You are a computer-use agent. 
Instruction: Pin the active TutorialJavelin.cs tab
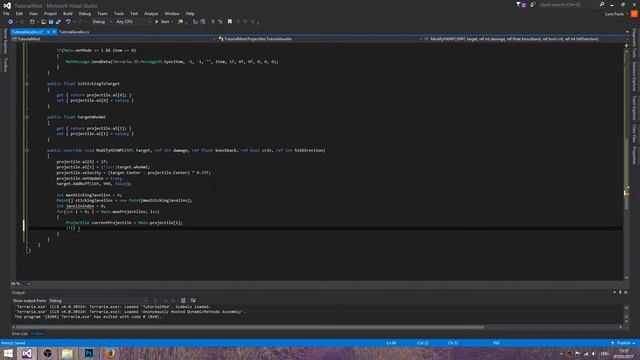(x=48, y=32)
